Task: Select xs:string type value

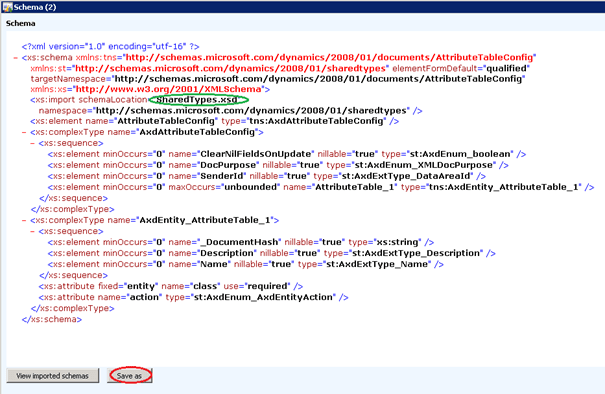Action: pyautogui.click(x=397, y=242)
